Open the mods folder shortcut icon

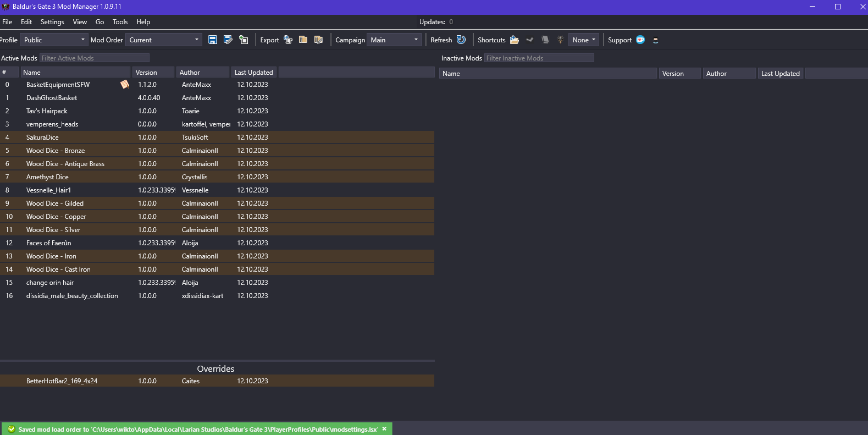515,40
